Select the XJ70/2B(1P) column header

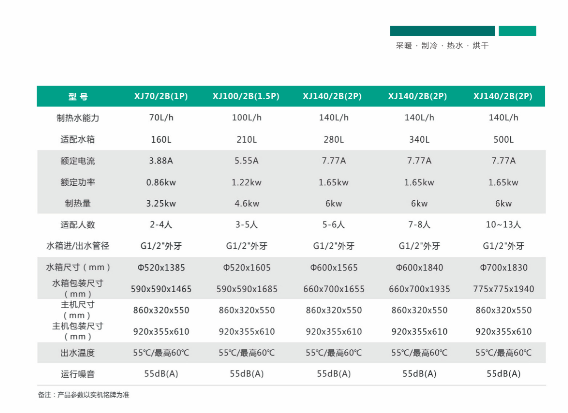click(161, 96)
